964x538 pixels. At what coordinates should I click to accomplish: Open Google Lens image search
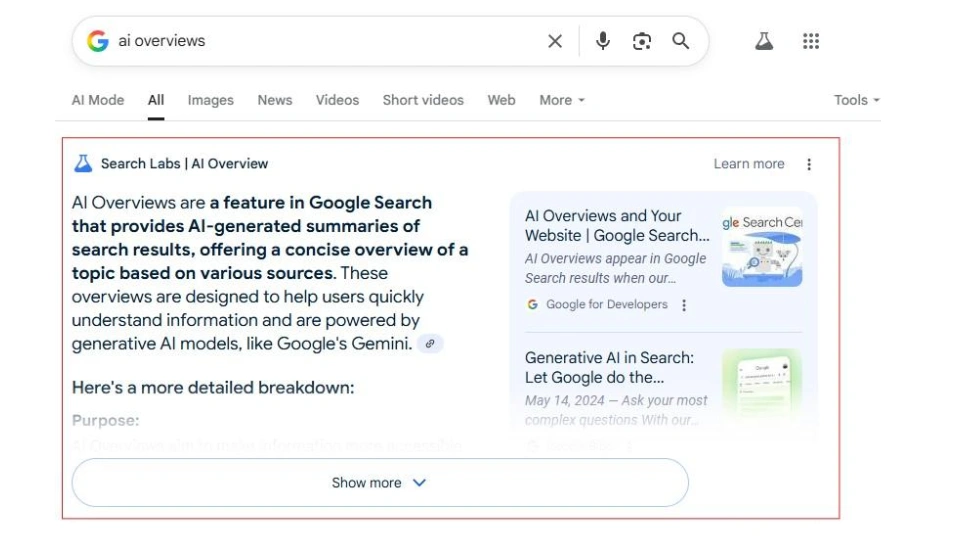(x=642, y=41)
